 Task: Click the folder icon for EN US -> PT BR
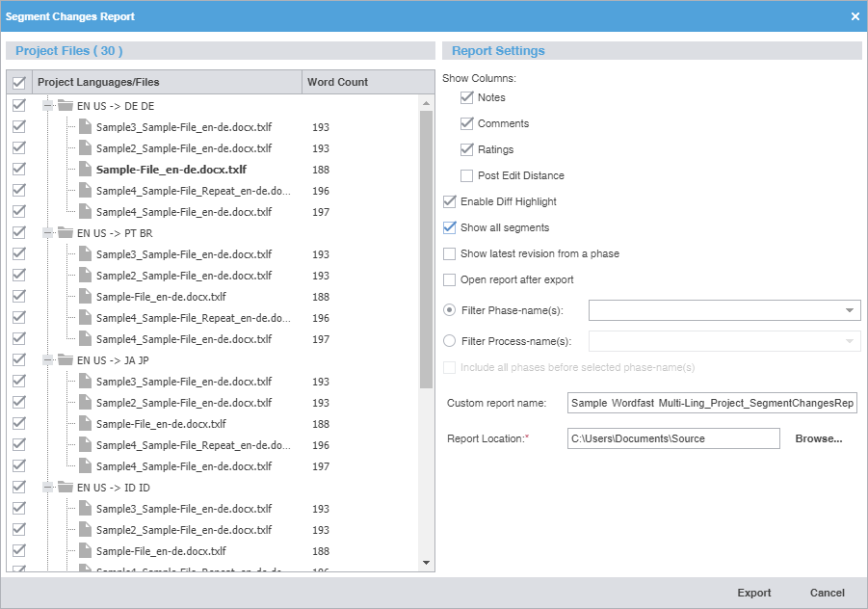point(66,233)
